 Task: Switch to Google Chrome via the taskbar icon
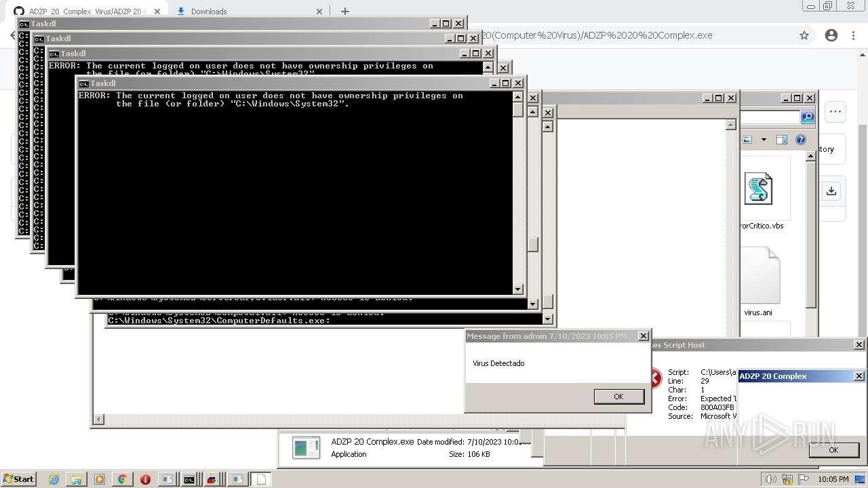point(122,479)
